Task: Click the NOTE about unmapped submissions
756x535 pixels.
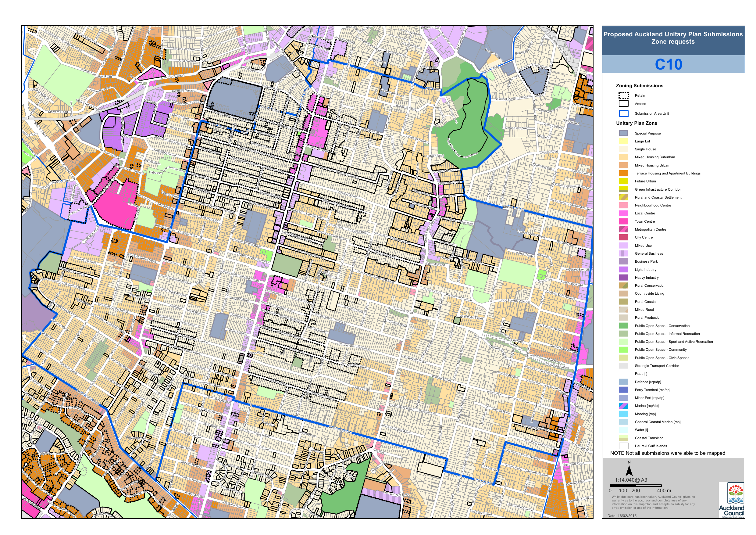Action: 667,453
